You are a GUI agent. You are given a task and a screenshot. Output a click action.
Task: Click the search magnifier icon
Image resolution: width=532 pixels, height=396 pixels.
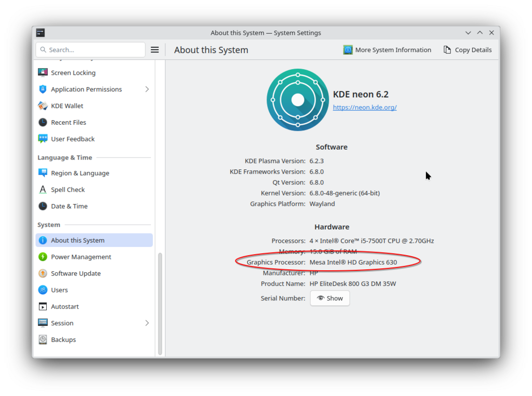[x=43, y=50]
